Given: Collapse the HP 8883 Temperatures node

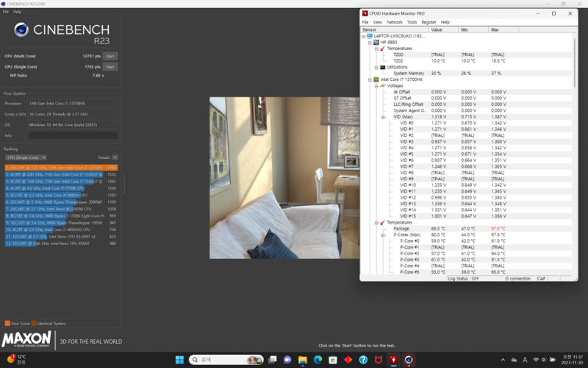Looking at the screenshot, I should pyautogui.click(x=376, y=49).
